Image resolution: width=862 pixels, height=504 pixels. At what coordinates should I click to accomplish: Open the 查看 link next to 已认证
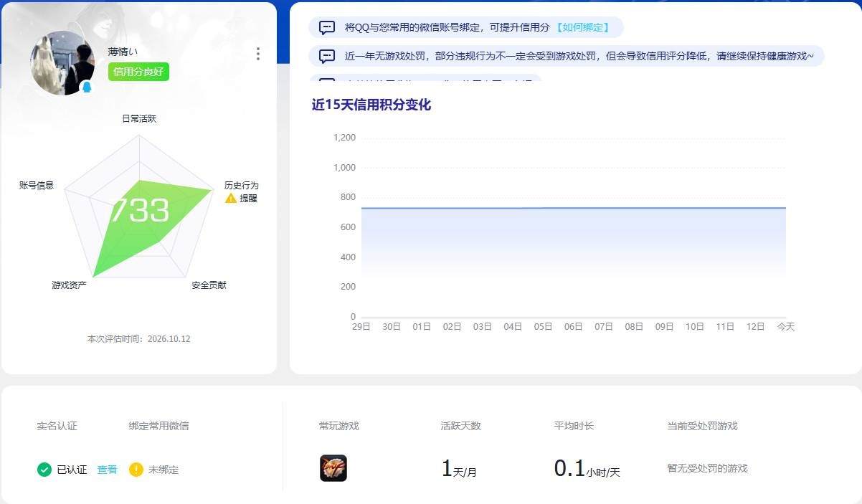(107, 470)
